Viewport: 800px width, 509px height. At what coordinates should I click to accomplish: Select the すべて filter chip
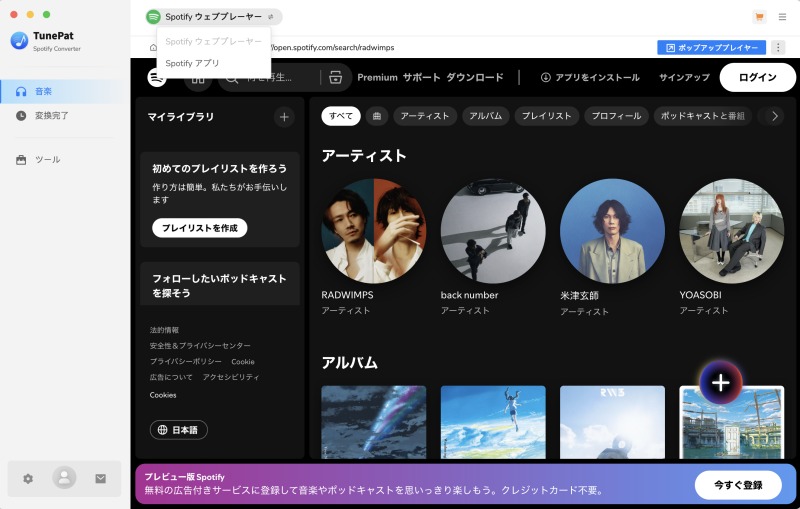(341, 116)
